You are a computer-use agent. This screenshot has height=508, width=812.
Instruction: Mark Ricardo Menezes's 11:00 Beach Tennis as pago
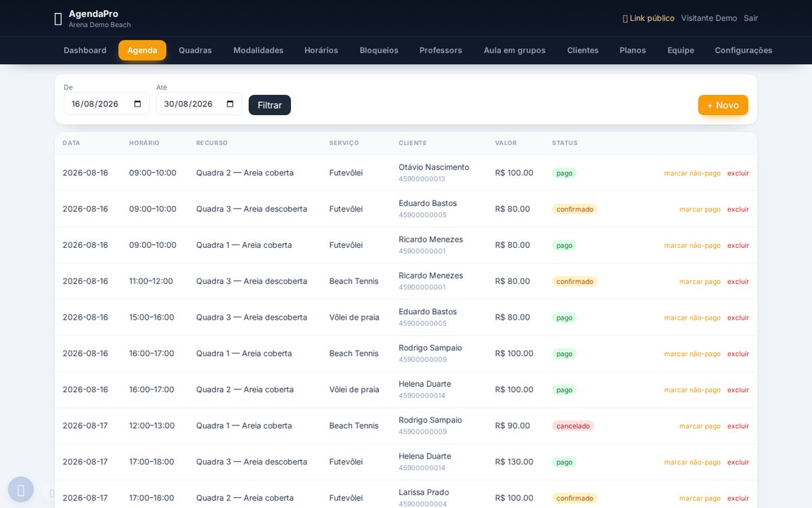tap(700, 282)
